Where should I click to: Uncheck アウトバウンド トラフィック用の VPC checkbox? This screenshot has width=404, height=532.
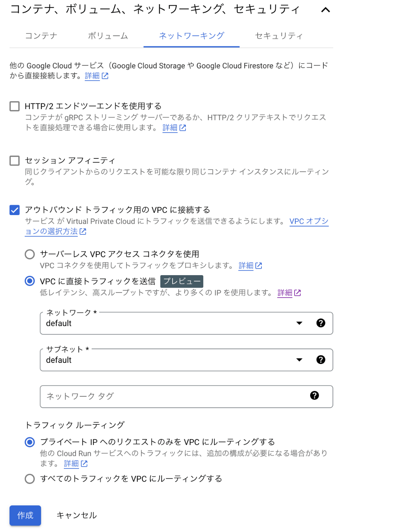point(14,210)
